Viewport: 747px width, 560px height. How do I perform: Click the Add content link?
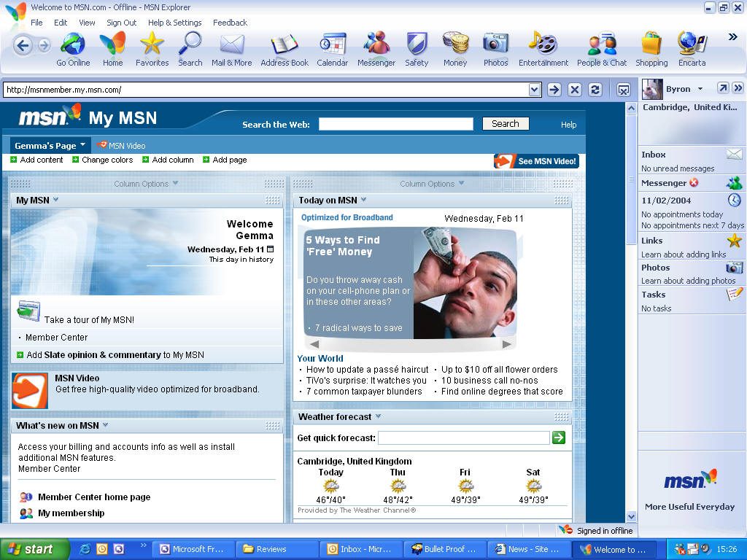click(x=36, y=160)
